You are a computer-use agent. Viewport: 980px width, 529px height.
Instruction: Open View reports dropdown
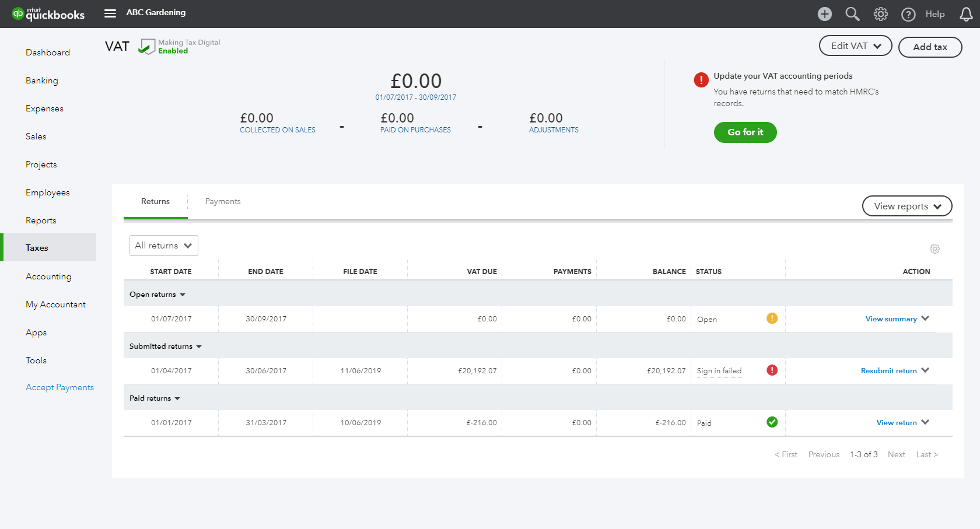907,206
